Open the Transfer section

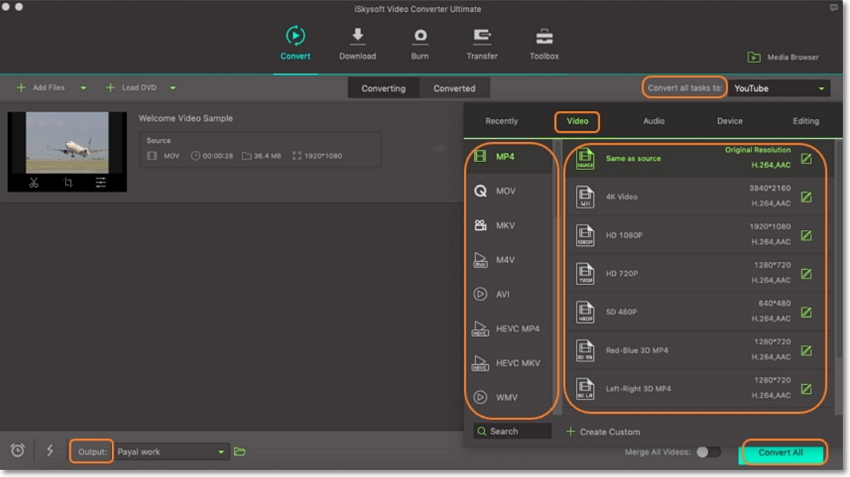point(482,44)
